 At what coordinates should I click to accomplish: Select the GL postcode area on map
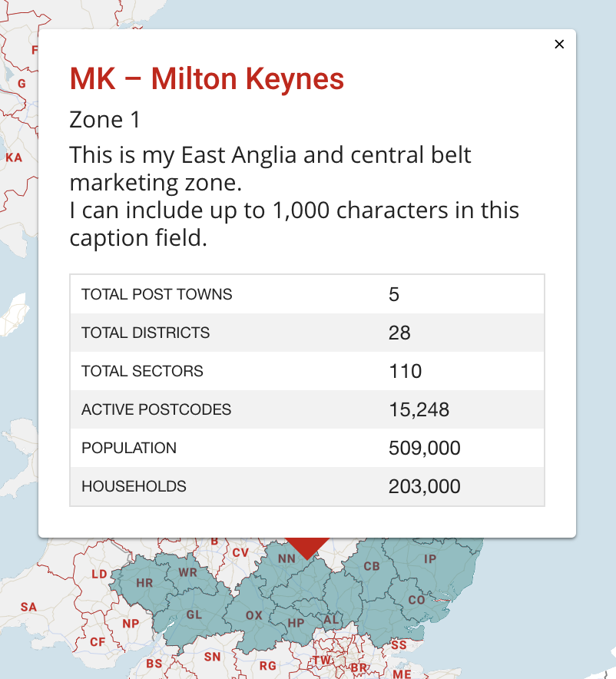194,614
